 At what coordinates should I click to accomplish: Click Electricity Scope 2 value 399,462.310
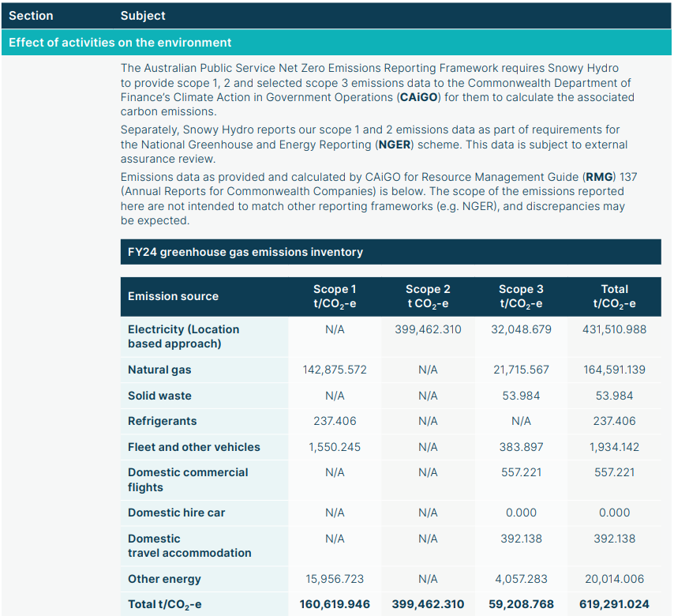428,329
